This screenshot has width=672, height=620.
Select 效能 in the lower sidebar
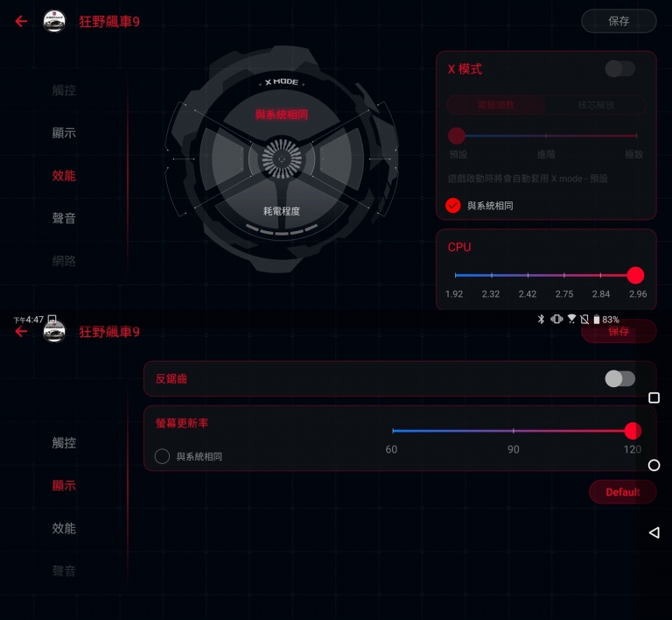point(64,528)
